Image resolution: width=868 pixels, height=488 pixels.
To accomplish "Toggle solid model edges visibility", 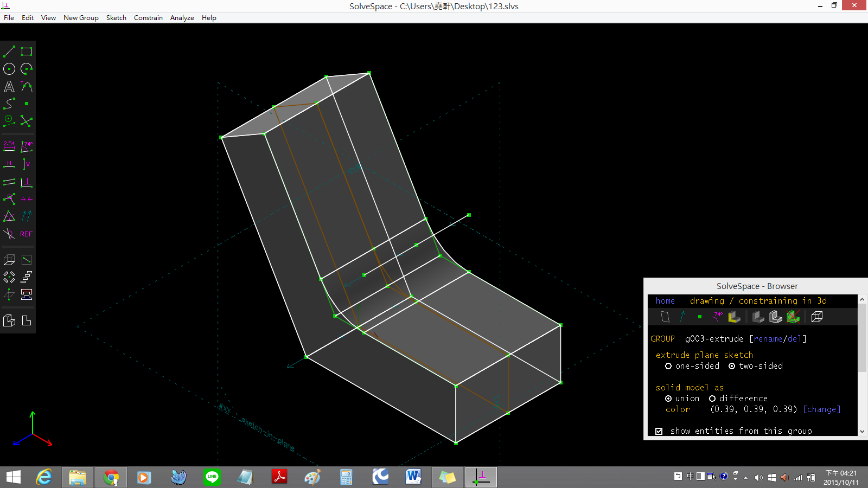I will tap(776, 317).
